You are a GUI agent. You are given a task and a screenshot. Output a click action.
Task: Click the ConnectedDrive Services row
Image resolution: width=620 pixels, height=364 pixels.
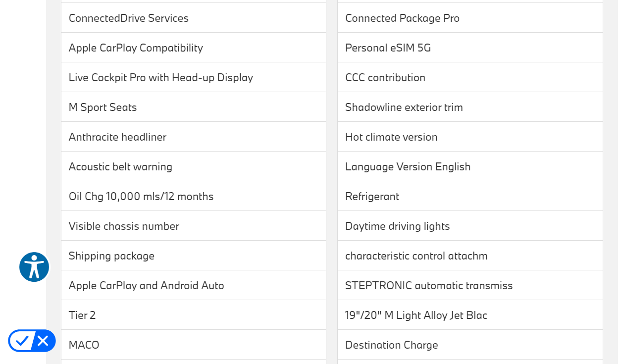point(129,18)
